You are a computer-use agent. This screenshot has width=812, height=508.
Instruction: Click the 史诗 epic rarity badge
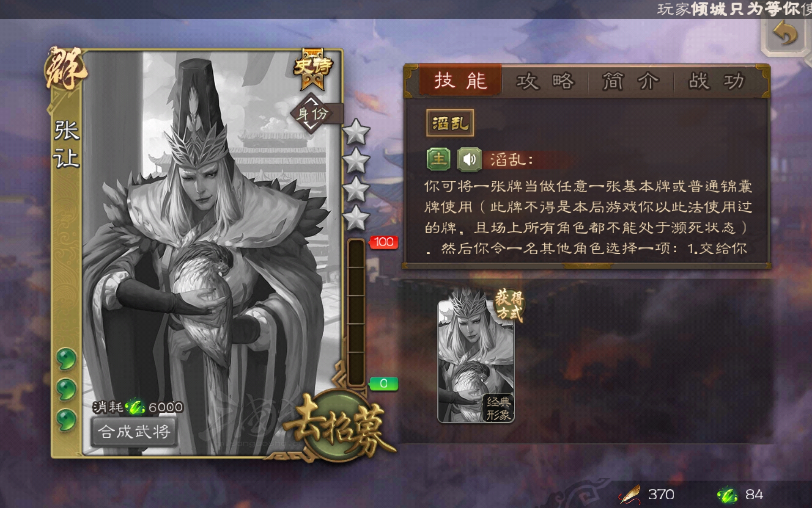pyautogui.click(x=313, y=69)
